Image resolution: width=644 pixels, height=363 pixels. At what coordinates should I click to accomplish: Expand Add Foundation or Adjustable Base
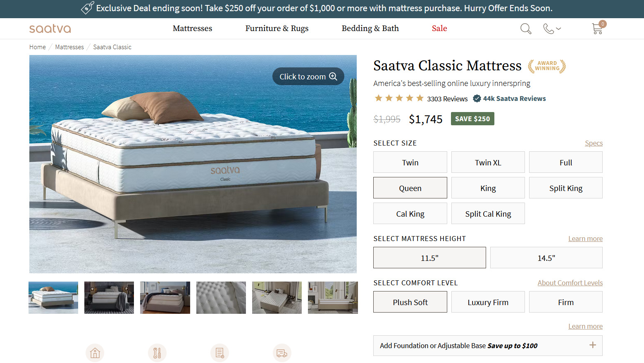pyautogui.click(x=488, y=346)
